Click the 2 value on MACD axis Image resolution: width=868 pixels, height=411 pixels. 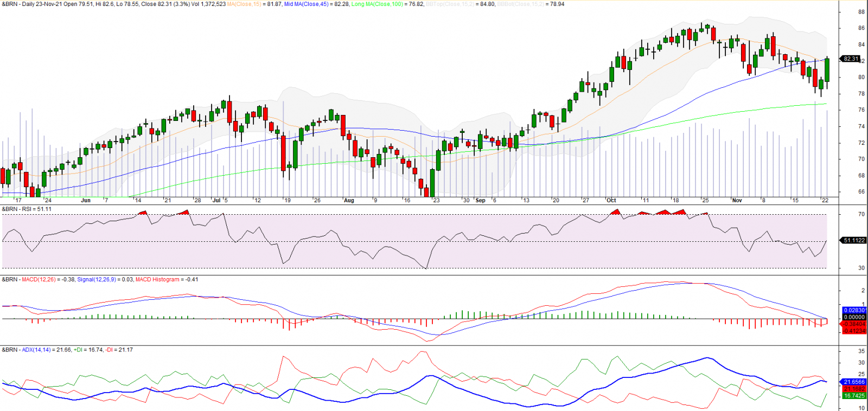click(x=863, y=291)
